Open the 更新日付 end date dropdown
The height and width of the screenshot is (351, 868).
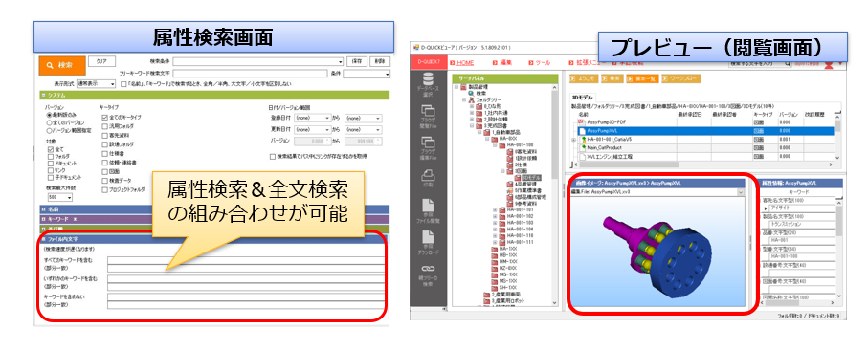(363, 129)
